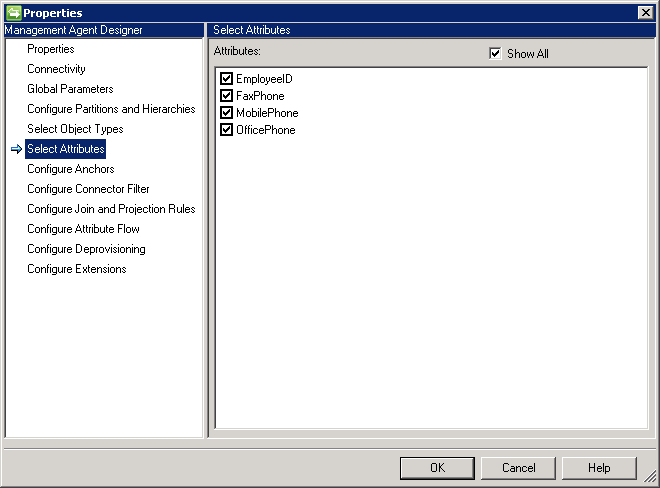This screenshot has height=488, width=660.
Task: Toggle the Show All checkbox
Action: click(x=495, y=53)
